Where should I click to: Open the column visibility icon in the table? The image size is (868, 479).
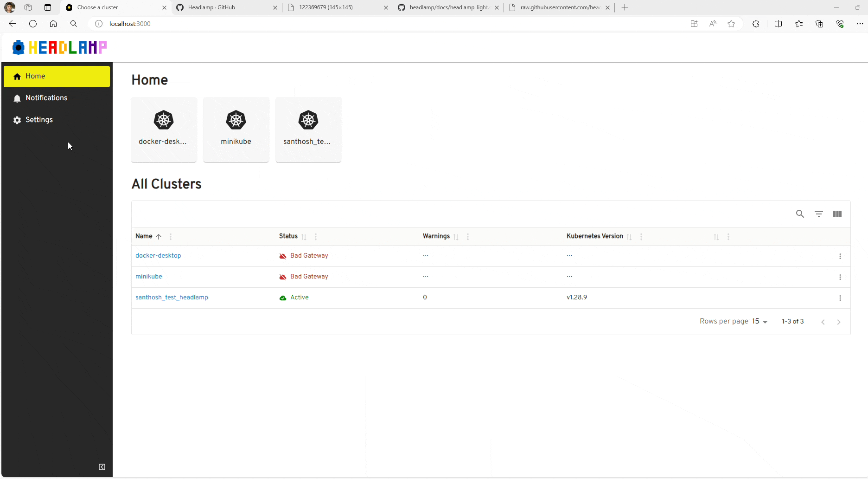coord(837,214)
